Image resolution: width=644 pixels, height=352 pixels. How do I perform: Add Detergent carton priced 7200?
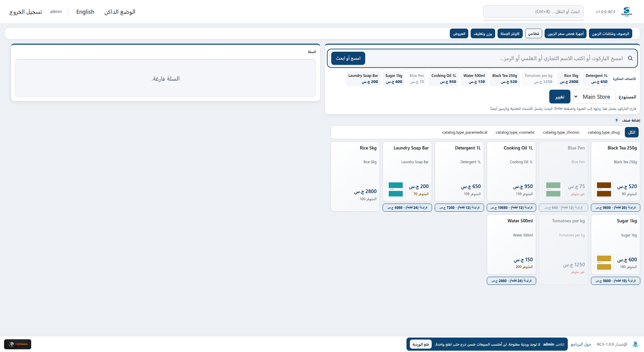coord(459,208)
